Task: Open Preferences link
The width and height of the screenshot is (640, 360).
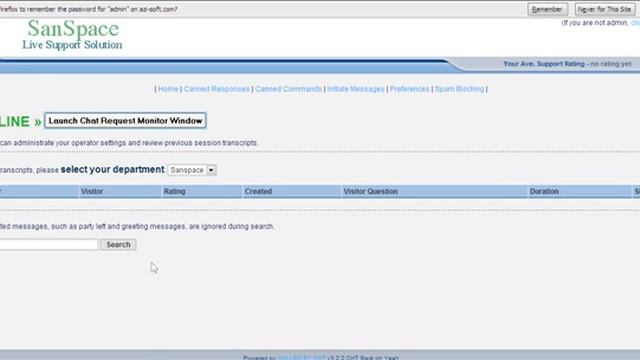Action: [x=409, y=89]
